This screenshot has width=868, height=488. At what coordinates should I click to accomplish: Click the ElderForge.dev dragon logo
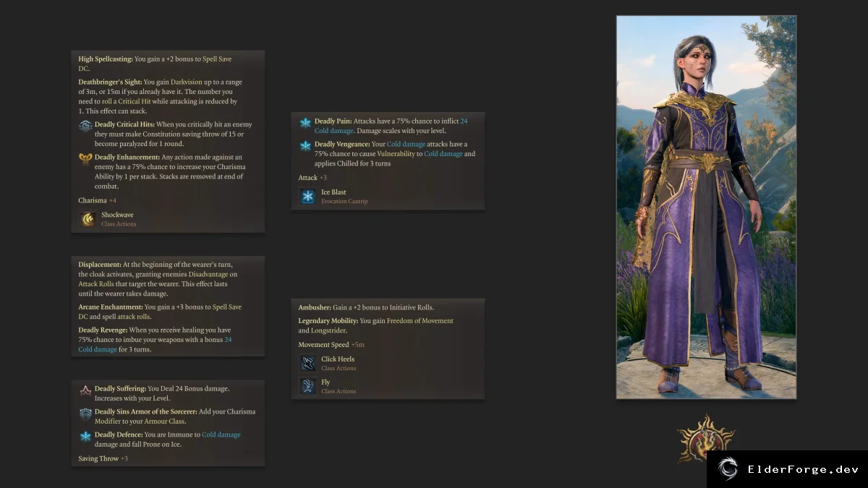(x=728, y=469)
